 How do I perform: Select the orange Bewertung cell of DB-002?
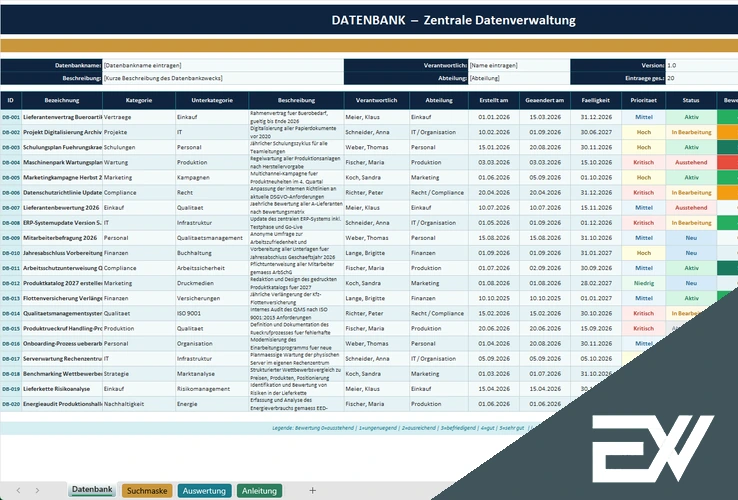pos(728,132)
